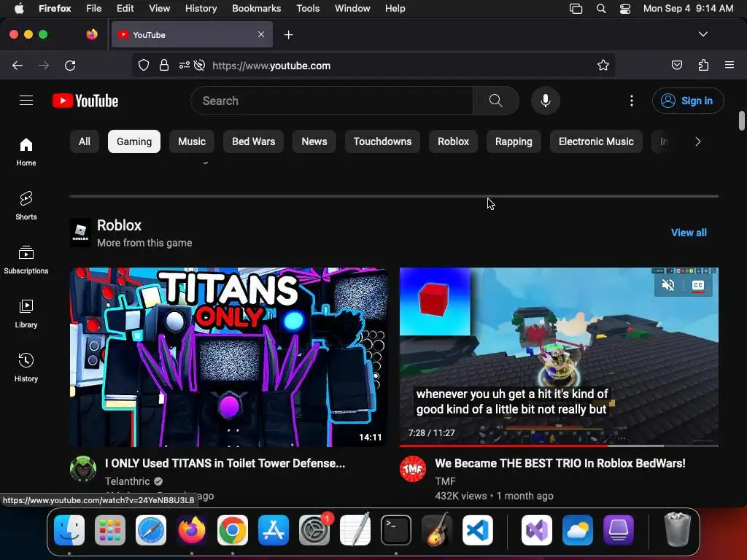Open the Save to Pocket button
This screenshot has width=747, height=560.
(x=676, y=65)
